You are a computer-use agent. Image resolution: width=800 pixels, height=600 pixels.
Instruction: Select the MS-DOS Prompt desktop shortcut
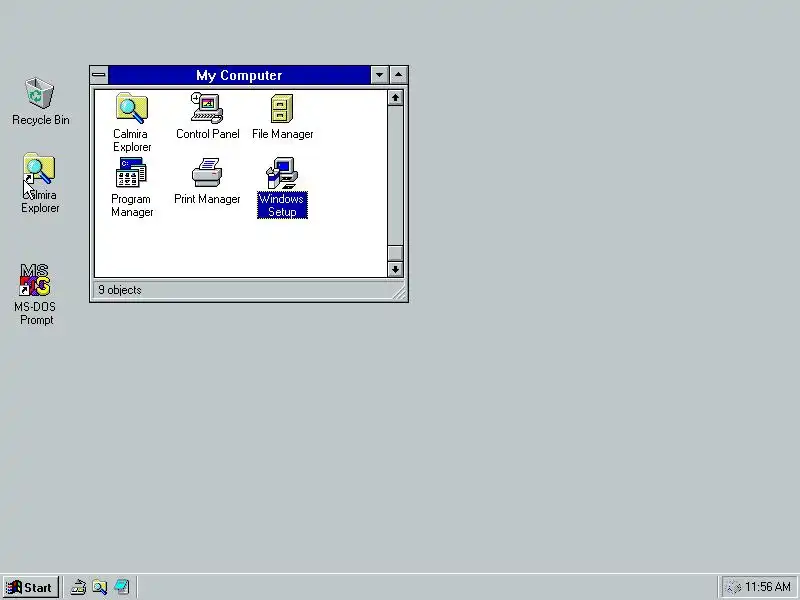35,280
